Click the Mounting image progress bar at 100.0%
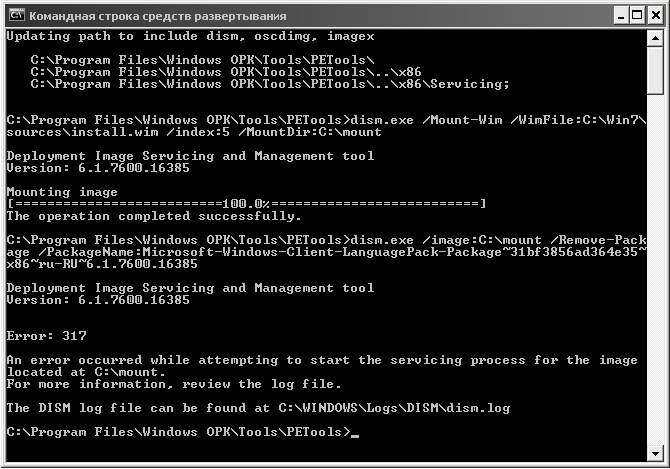This screenshot has width=670, height=469. pyautogui.click(x=246, y=204)
